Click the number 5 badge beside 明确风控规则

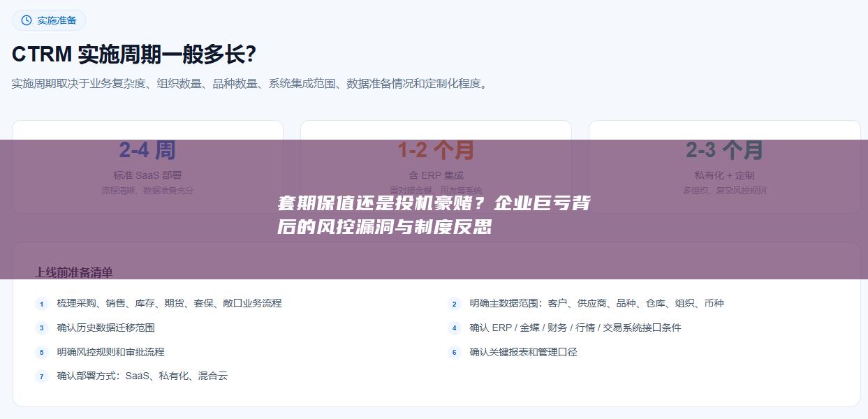pos(42,353)
